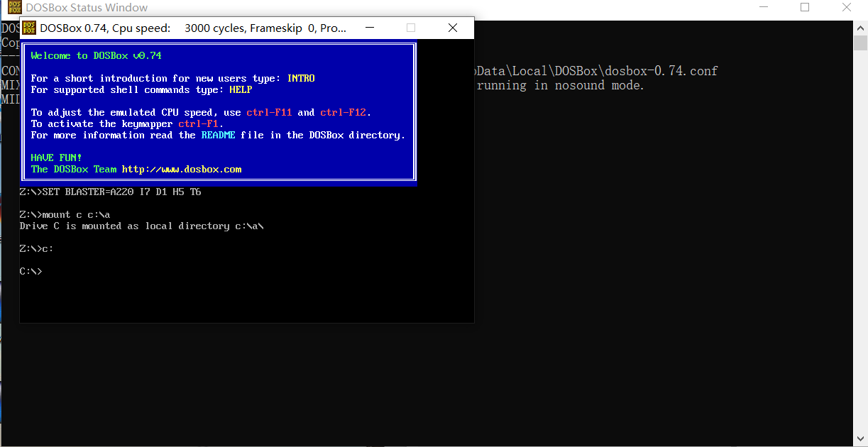Click the HAVE FUN! text line
This screenshot has height=447, width=868.
(55, 158)
